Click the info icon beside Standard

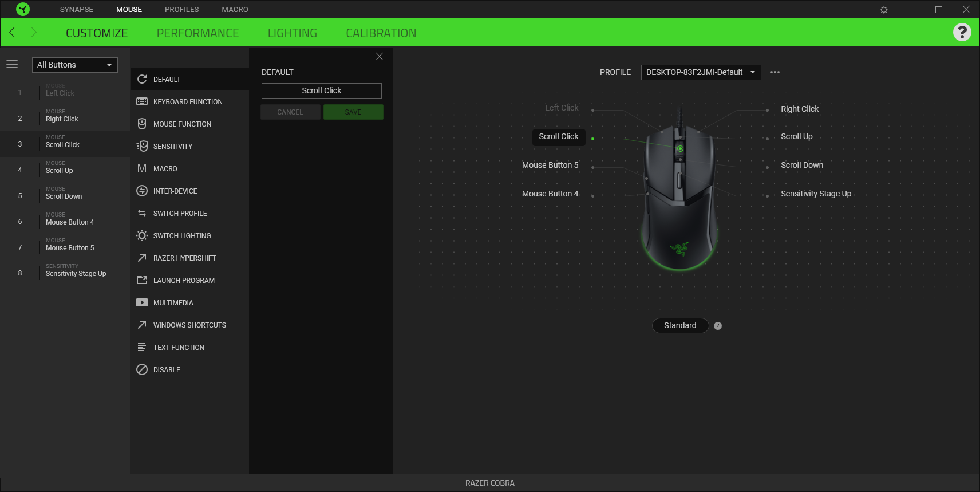pos(718,326)
